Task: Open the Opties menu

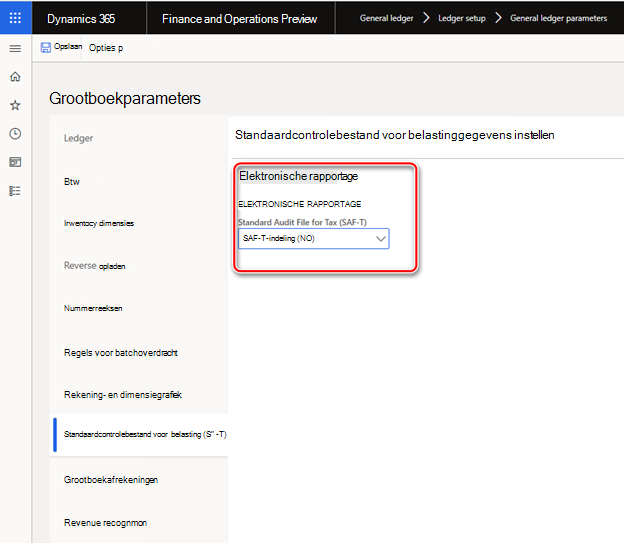Action: (x=106, y=48)
